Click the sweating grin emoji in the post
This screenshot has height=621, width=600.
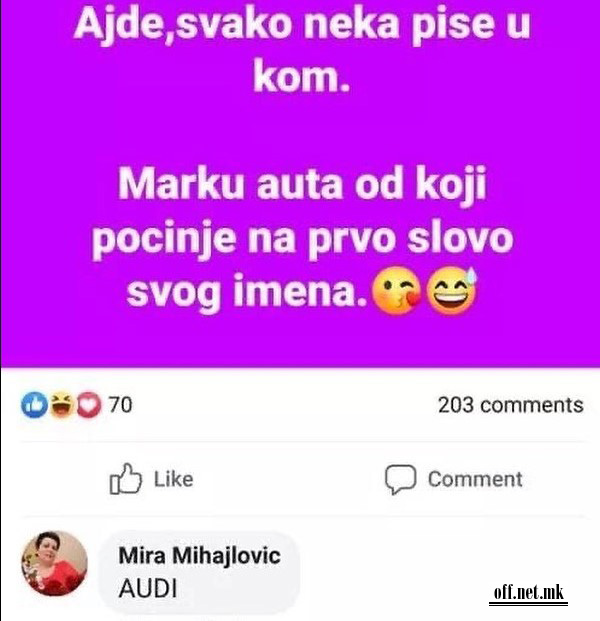(452, 291)
